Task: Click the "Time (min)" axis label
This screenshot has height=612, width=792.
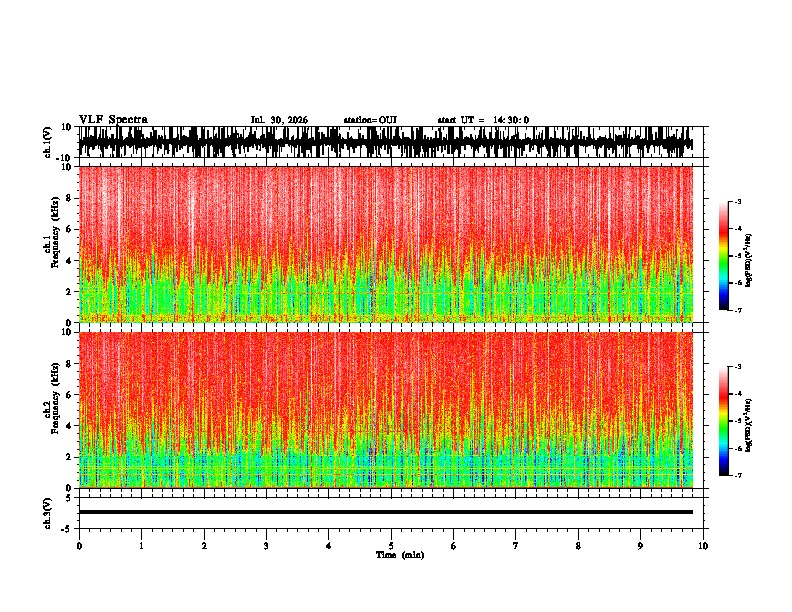Action: (400, 555)
